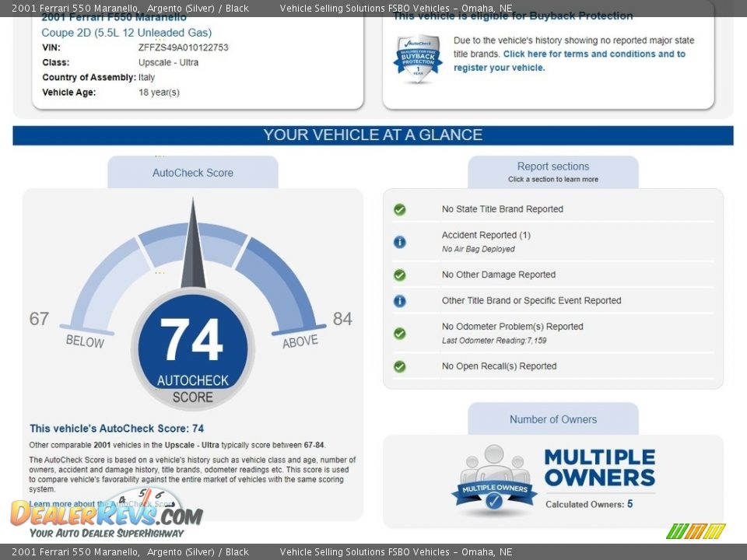The height and width of the screenshot is (560, 747).
Task: Click the Buyback Protection eligibility heading
Action: [x=513, y=17]
